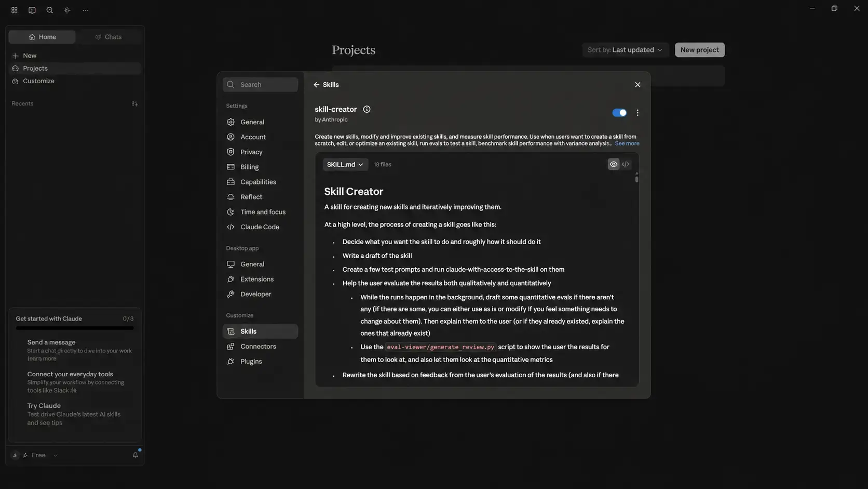Open Reflect settings
The height and width of the screenshot is (489, 868).
[260, 197]
